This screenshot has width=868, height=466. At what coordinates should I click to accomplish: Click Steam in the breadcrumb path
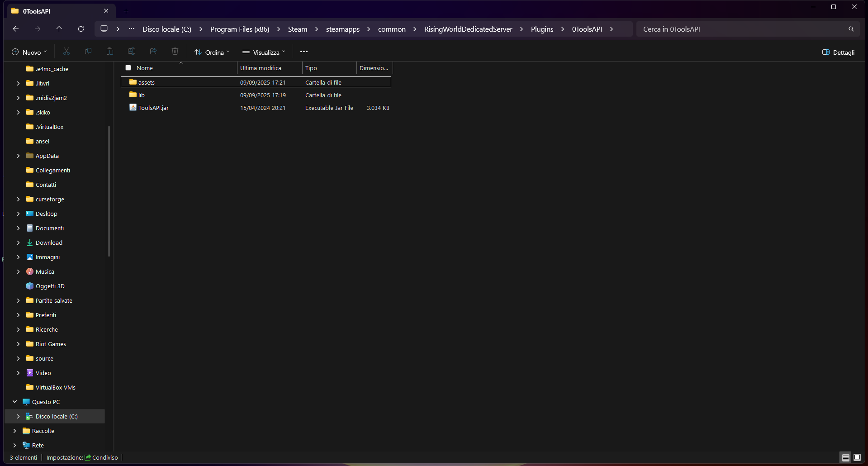click(x=297, y=29)
